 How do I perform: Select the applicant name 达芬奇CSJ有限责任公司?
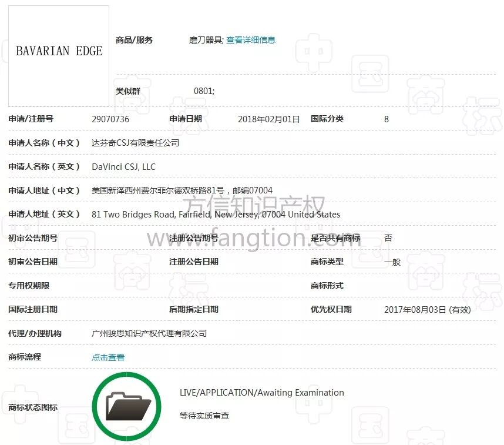135,143
